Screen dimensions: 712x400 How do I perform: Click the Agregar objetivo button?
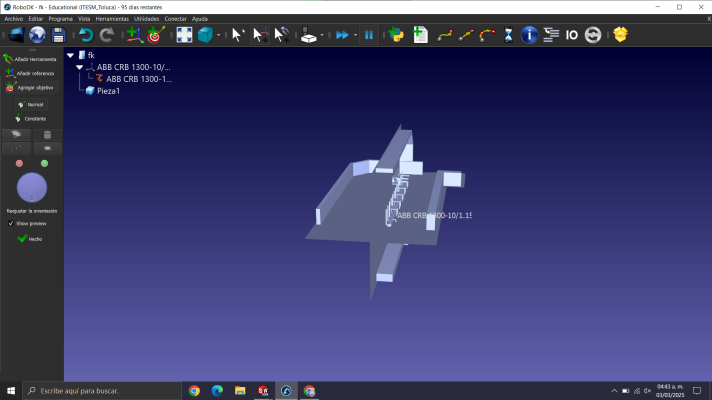30,87
